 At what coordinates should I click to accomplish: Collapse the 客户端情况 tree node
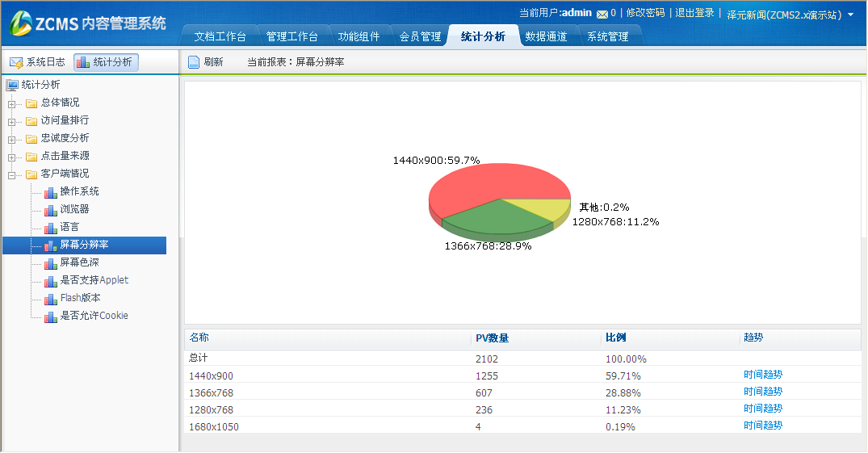click(x=12, y=174)
